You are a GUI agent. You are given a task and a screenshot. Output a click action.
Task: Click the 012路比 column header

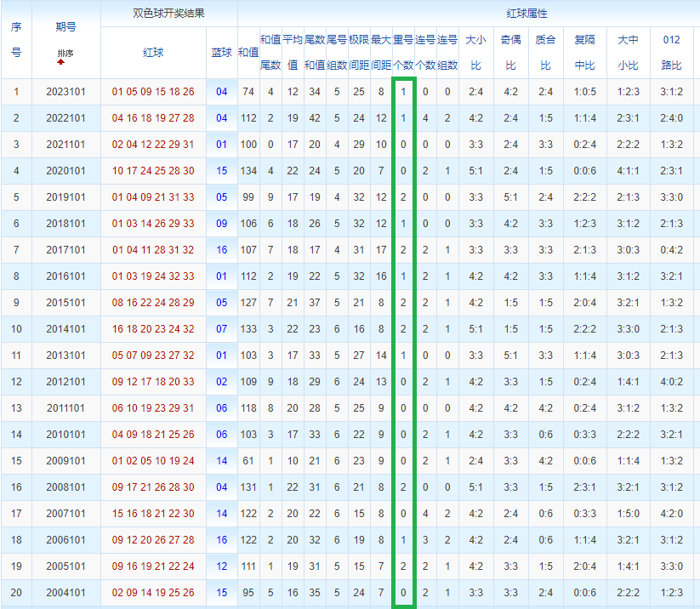coord(671,53)
